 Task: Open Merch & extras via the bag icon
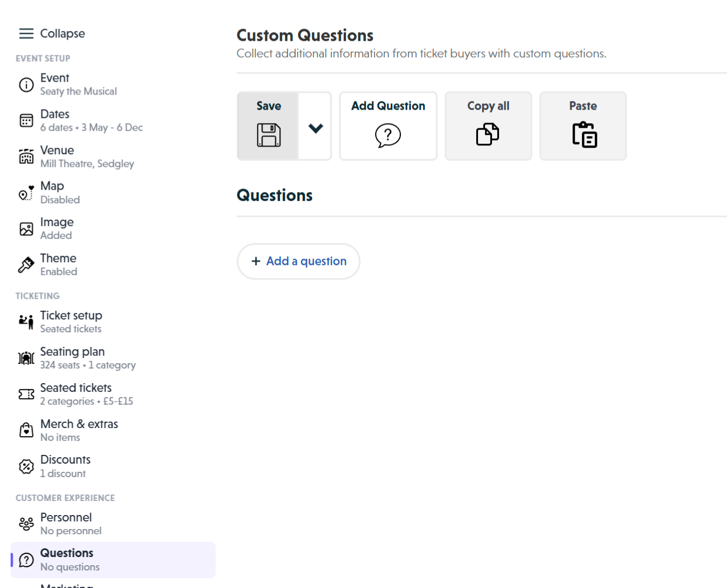coord(26,430)
